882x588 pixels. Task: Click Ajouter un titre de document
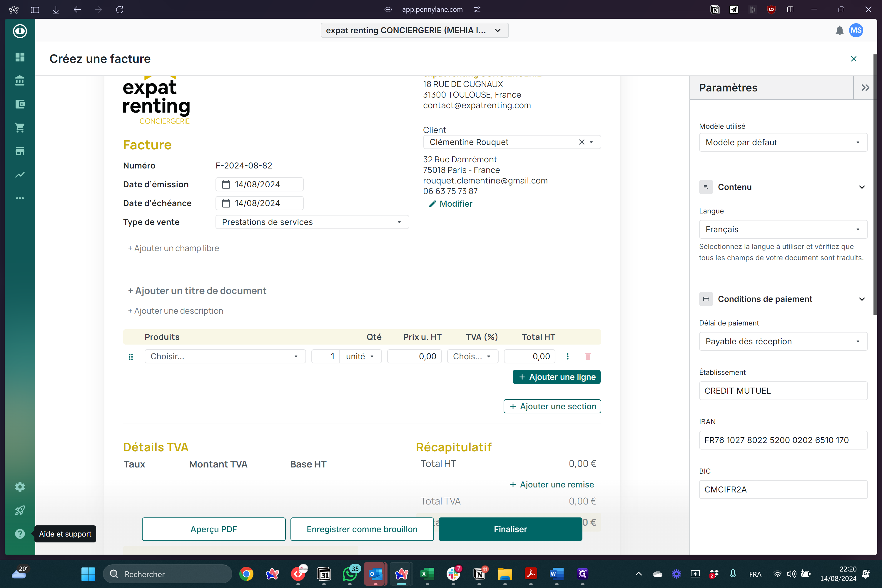pyautogui.click(x=197, y=291)
